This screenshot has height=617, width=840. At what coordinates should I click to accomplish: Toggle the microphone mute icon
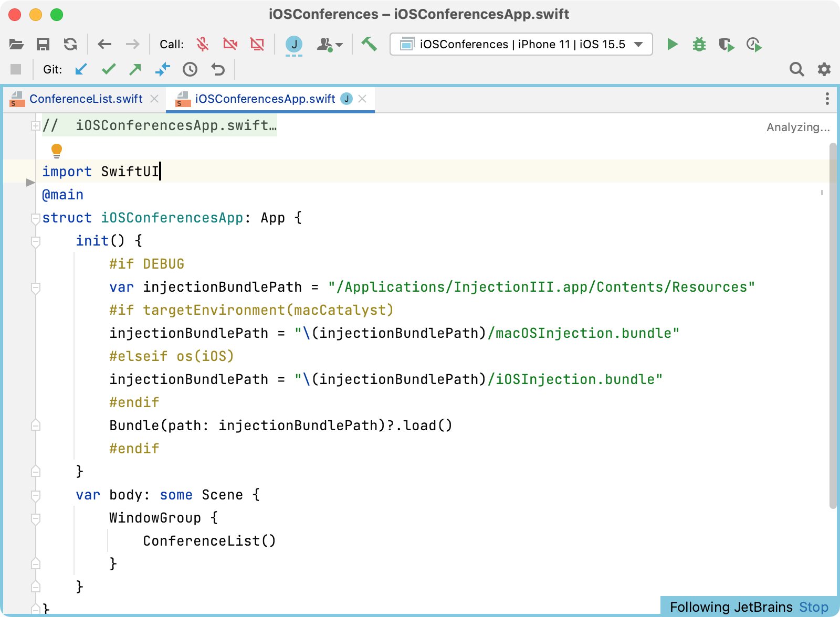pyautogui.click(x=203, y=44)
